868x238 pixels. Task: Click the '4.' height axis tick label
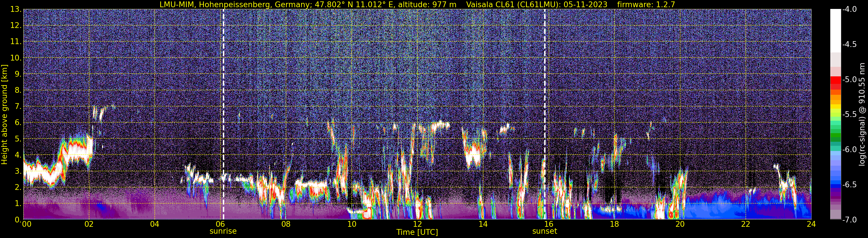[18, 155]
